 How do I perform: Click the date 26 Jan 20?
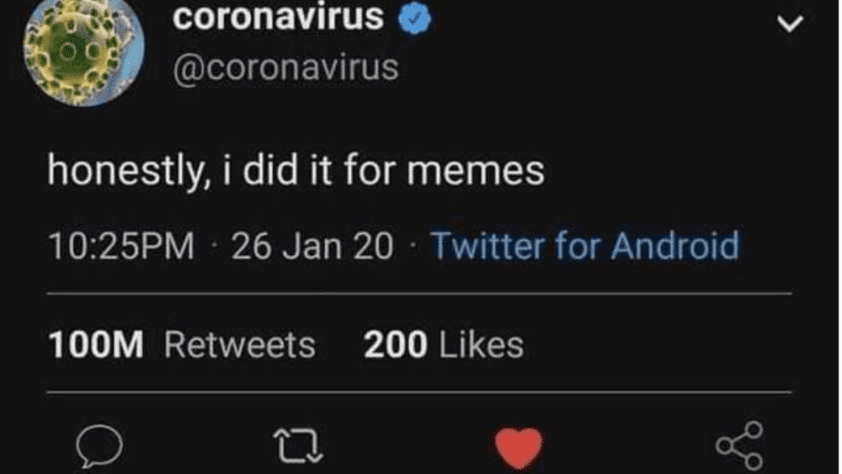pyautogui.click(x=312, y=246)
